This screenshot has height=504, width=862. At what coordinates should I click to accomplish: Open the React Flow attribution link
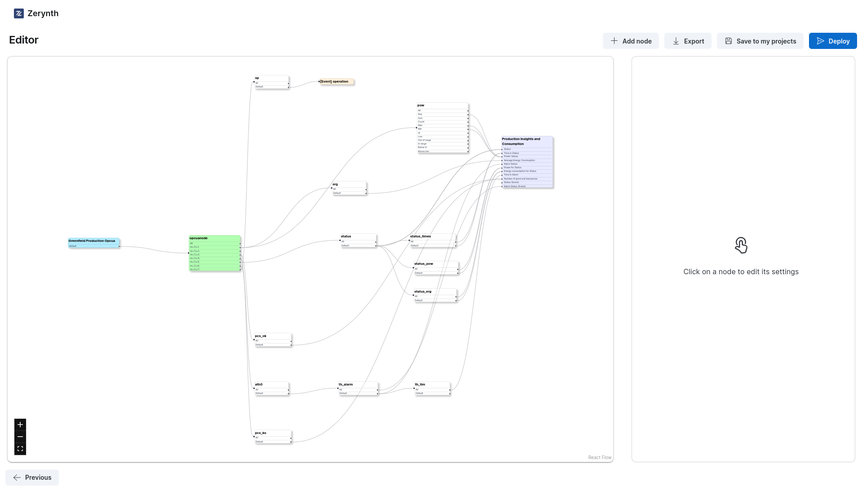tap(600, 457)
